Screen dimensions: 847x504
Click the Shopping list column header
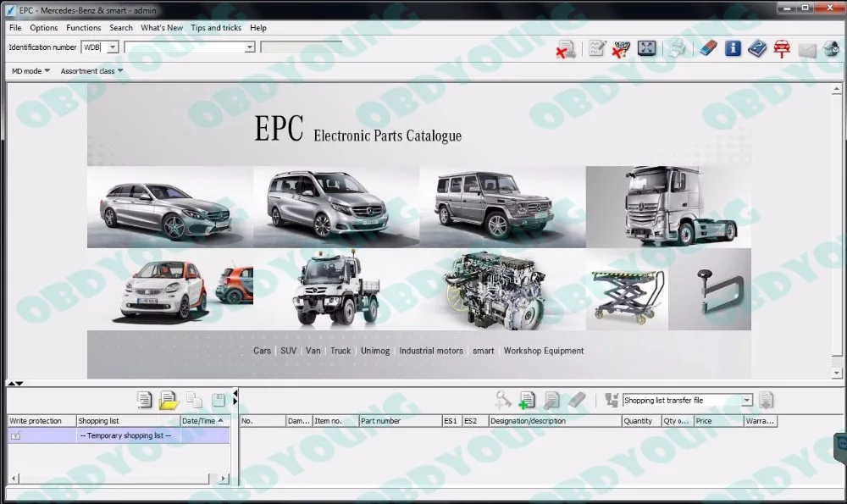click(128, 421)
